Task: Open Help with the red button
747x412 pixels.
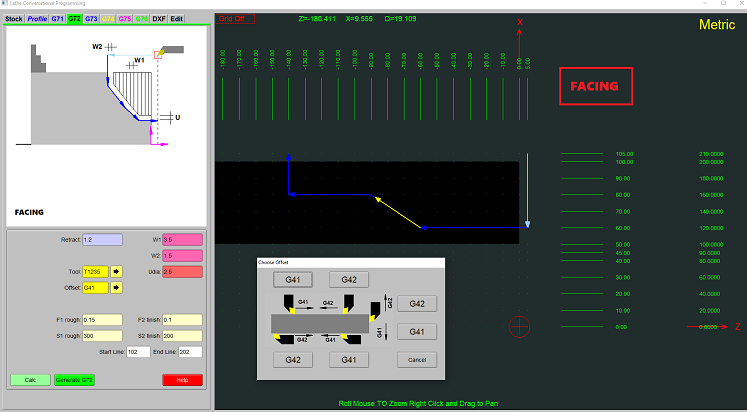Action: pyautogui.click(x=182, y=380)
